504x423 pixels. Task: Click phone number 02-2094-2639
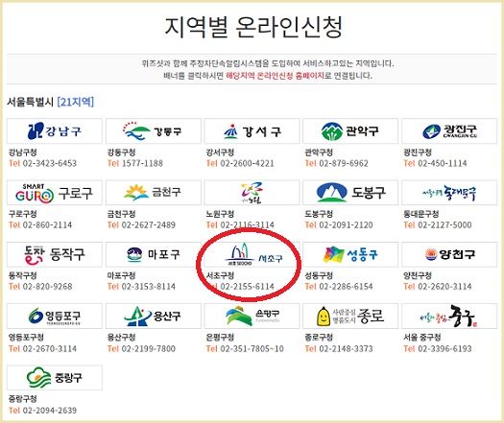(50, 411)
